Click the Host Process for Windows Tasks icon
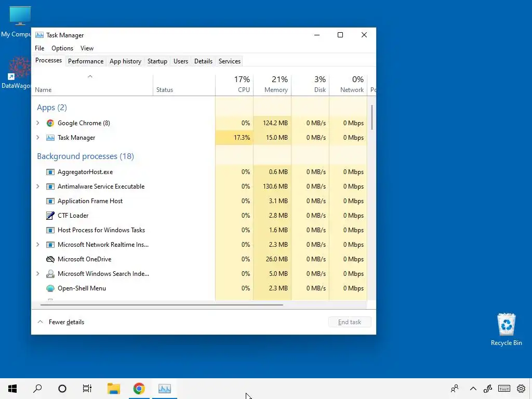The height and width of the screenshot is (399, 532). tap(50, 230)
